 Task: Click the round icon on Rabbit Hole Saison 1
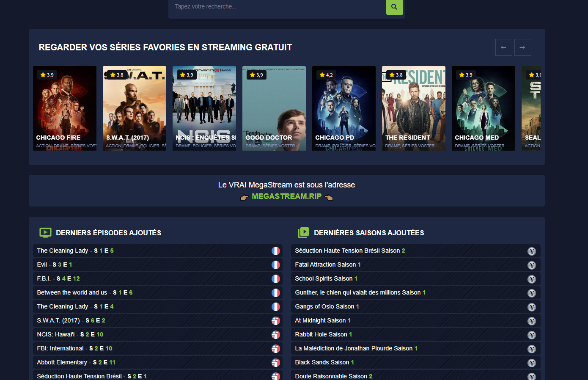click(x=532, y=335)
